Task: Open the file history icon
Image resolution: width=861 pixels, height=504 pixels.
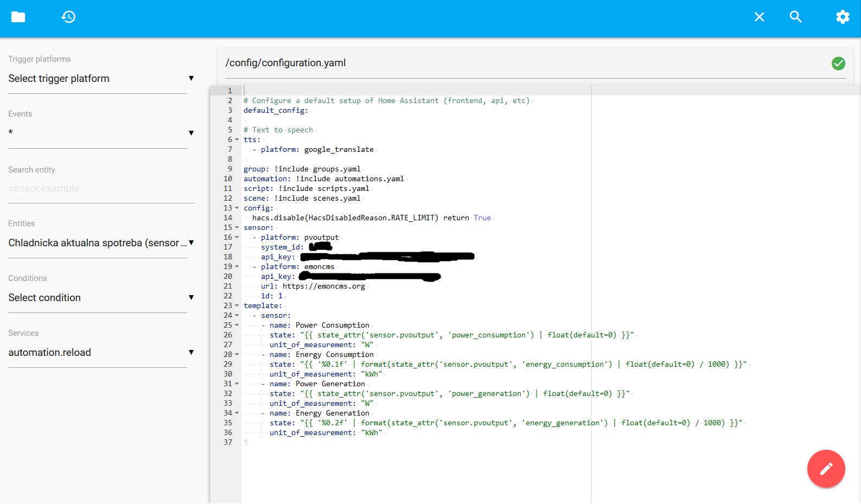Action: click(x=68, y=17)
